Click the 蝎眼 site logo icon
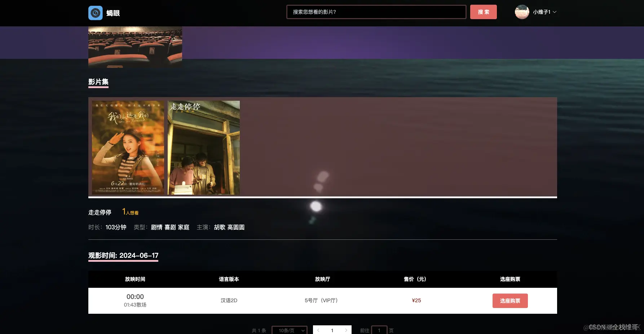The width and height of the screenshot is (644, 334). 96,13
